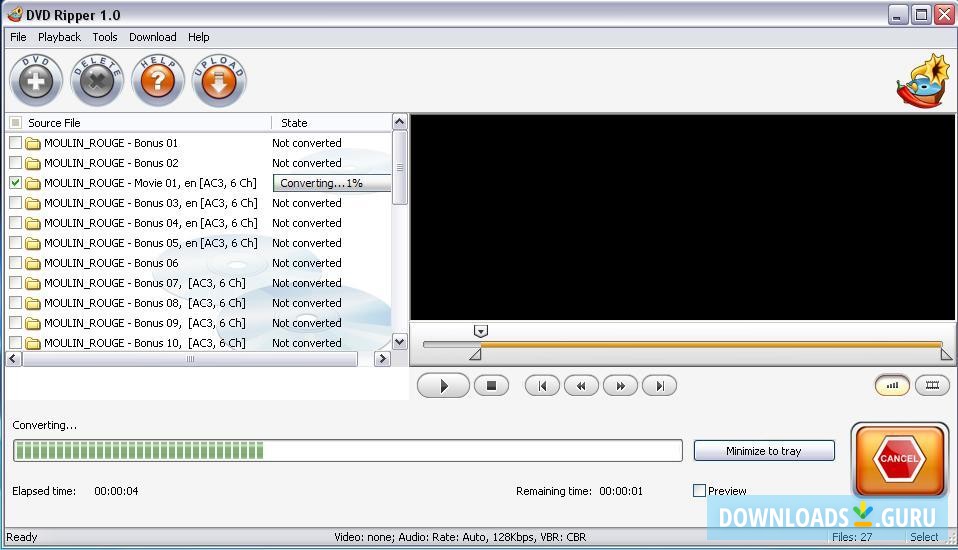Open the Download menu

(x=153, y=37)
